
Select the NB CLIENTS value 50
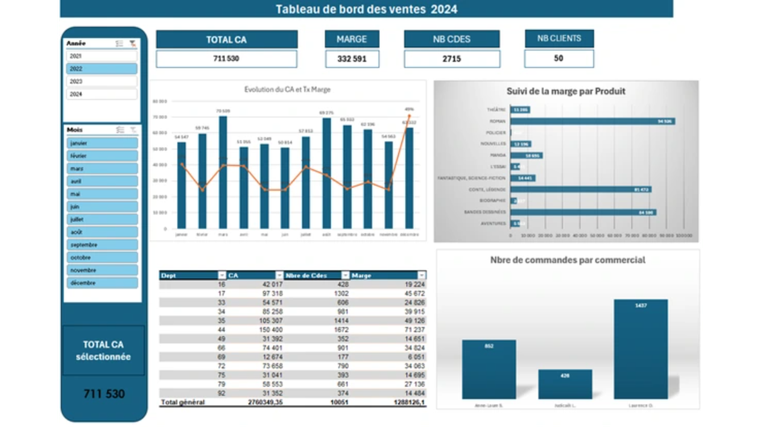[559, 58]
